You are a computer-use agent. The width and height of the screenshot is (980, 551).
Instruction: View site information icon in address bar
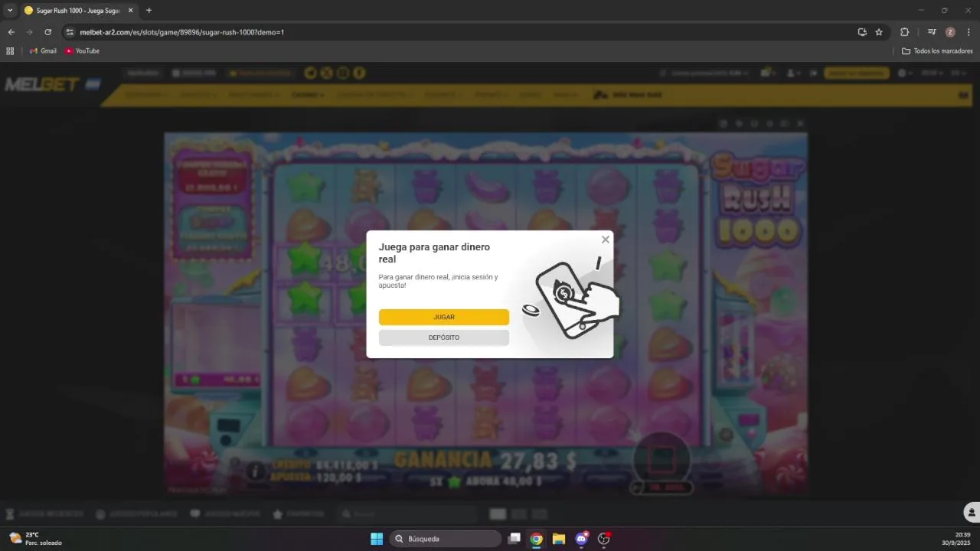(x=70, y=32)
